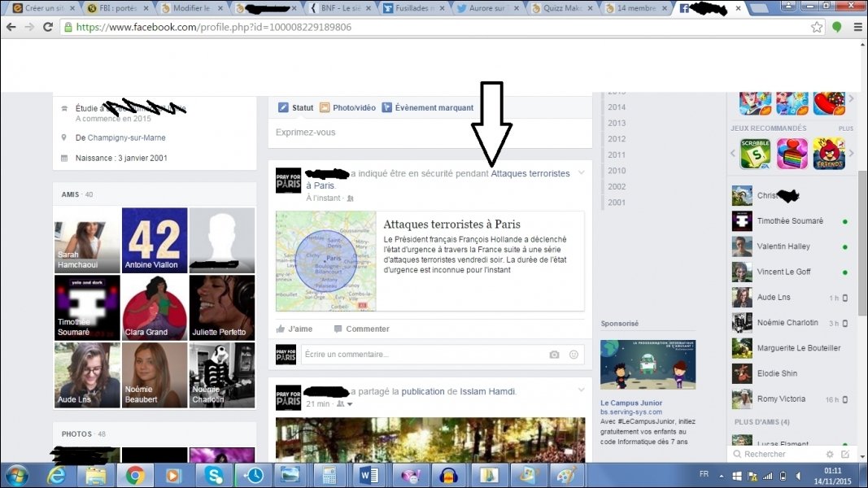Image resolution: width=868 pixels, height=488 pixels.
Task: Open Le Campus Junior sponsored link
Action: point(631,403)
